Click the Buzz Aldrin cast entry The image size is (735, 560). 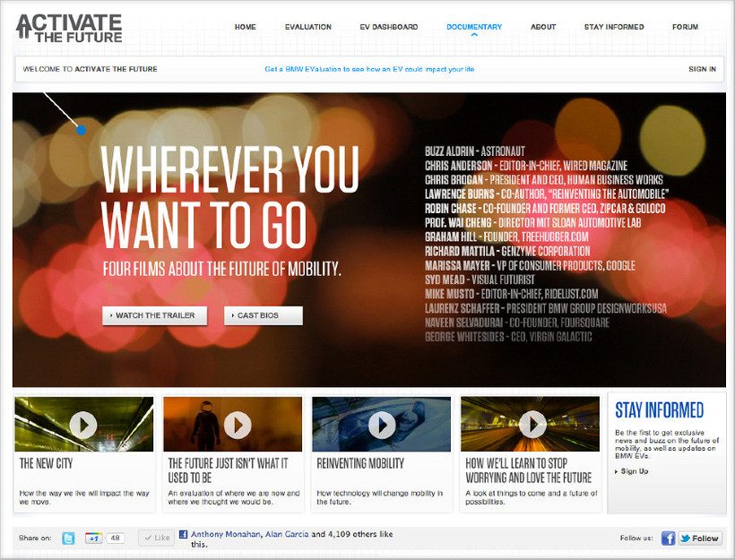[475, 151]
